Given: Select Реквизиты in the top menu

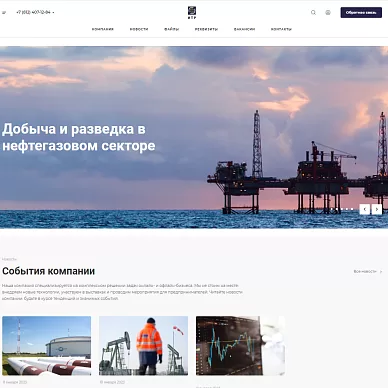Looking at the screenshot, I should tap(207, 29).
